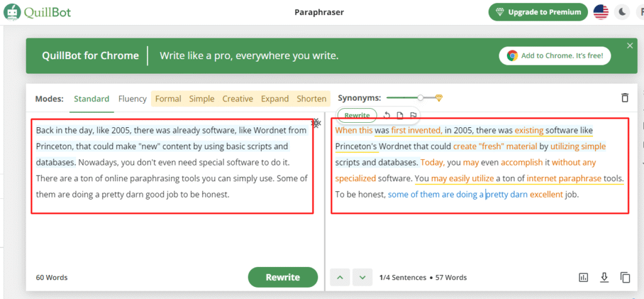Open the statistics chart icon
The width and height of the screenshot is (644, 299).
point(583,278)
